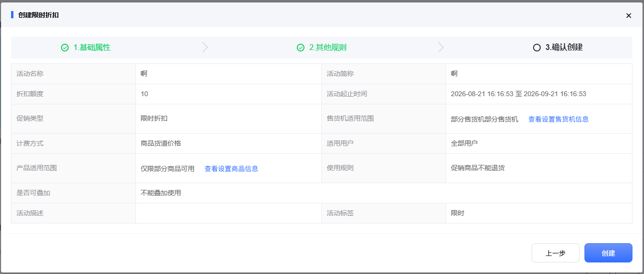This screenshot has height=274, width=644.
Task: Select the 商品货道价格 value
Action: pos(161,144)
